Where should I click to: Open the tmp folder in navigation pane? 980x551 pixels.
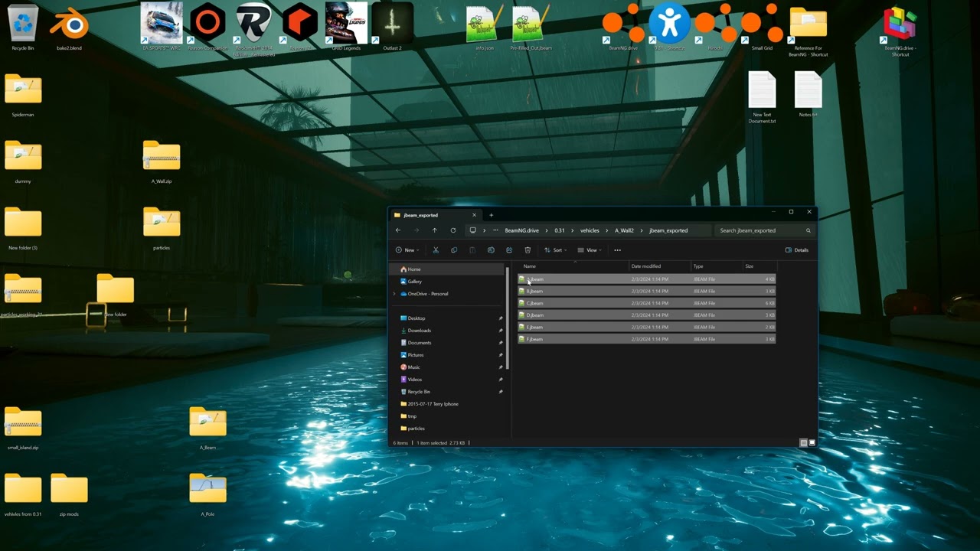pyautogui.click(x=448, y=416)
